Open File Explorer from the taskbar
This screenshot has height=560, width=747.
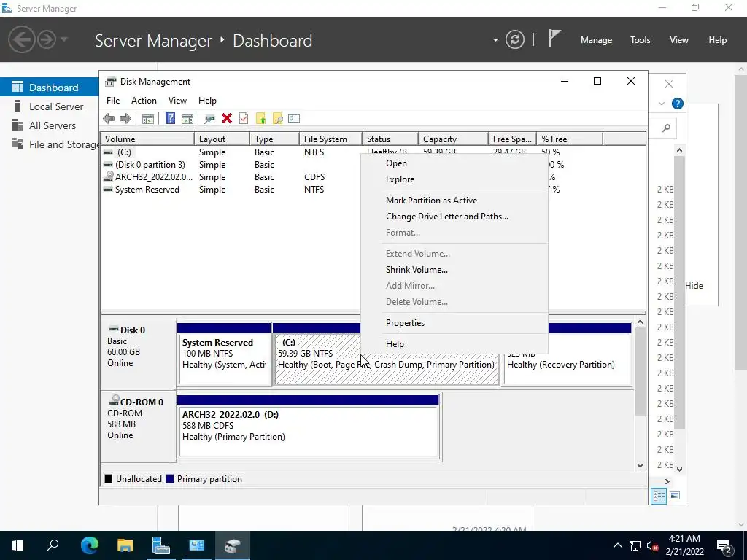click(x=125, y=545)
